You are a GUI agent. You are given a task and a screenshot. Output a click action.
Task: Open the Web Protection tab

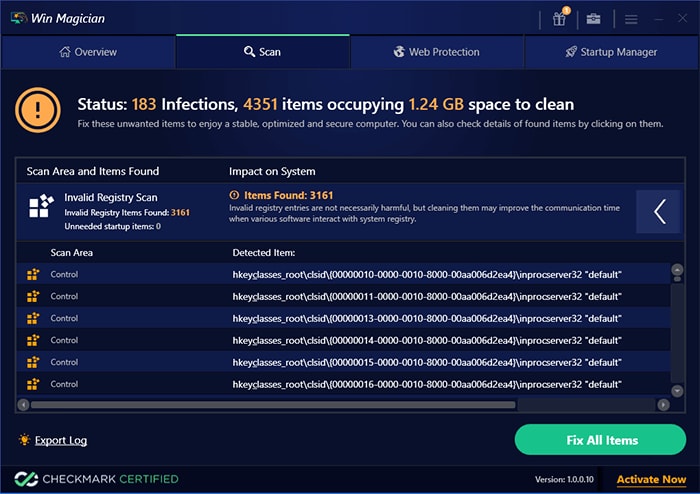[x=437, y=52]
